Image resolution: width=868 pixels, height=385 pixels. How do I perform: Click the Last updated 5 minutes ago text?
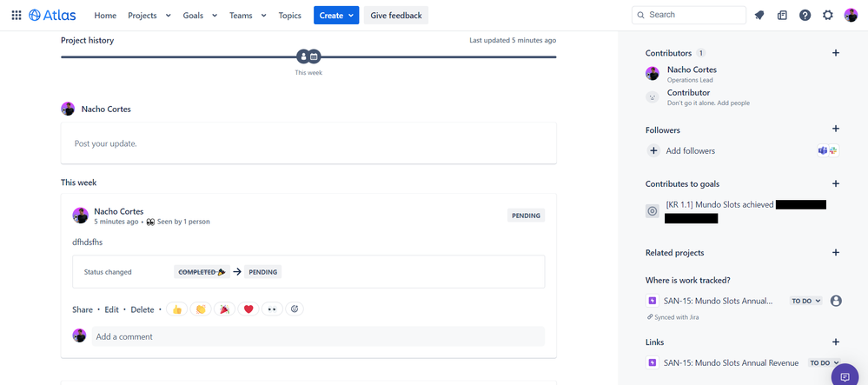pyautogui.click(x=513, y=41)
